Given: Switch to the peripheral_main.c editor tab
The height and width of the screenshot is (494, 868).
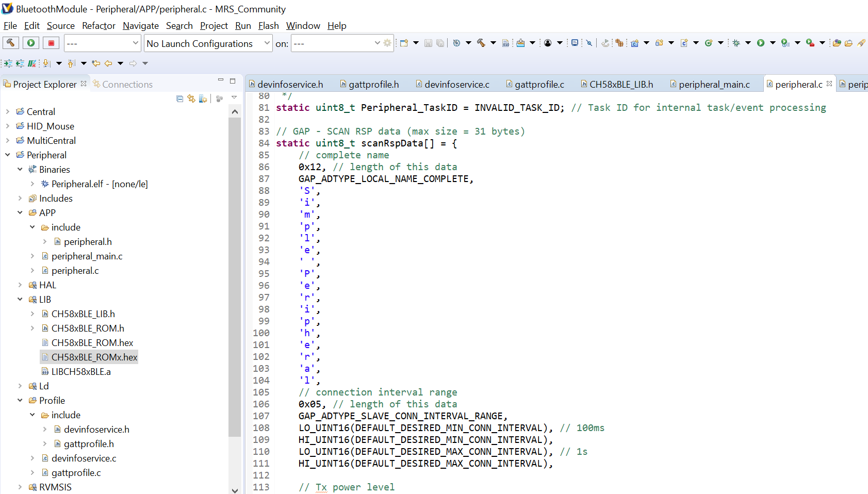Looking at the screenshot, I should click(710, 84).
